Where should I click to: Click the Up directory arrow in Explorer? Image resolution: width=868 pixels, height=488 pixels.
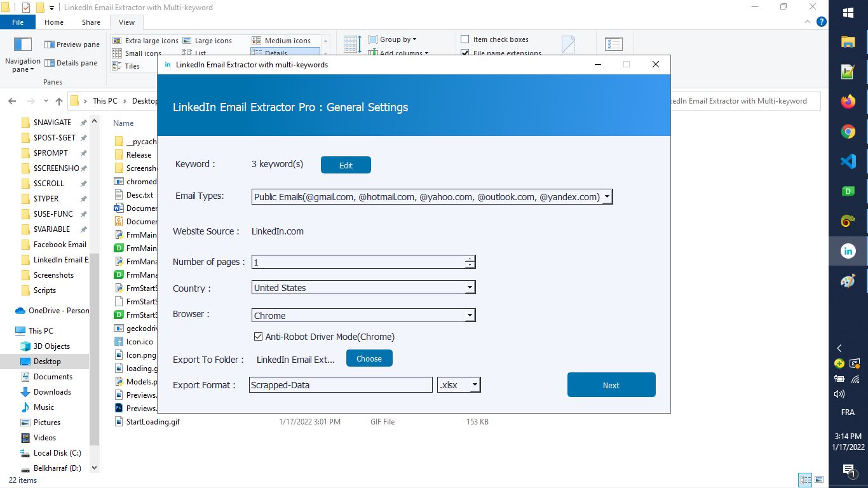pyautogui.click(x=59, y=101)
